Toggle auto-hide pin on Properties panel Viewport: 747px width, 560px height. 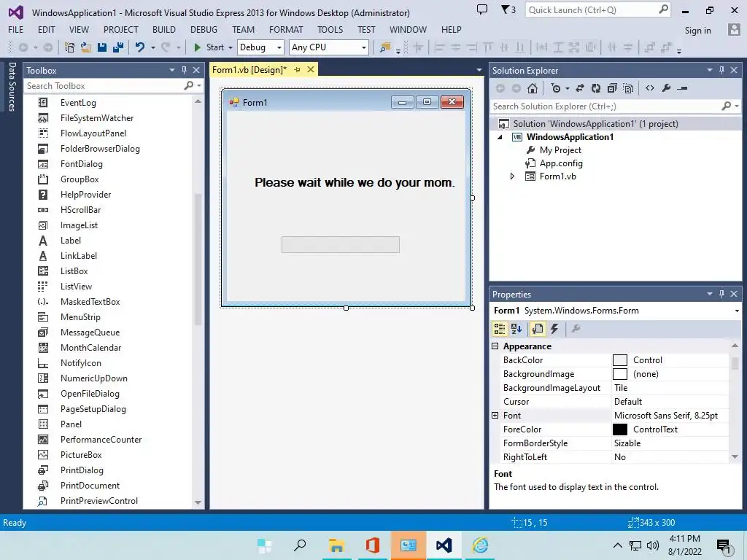721,294
